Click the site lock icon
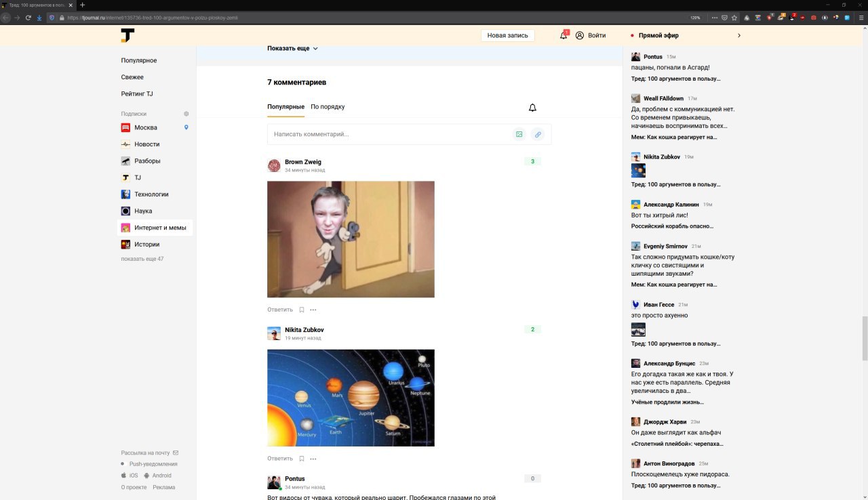The image size is (868, 500). pos(62,18)
